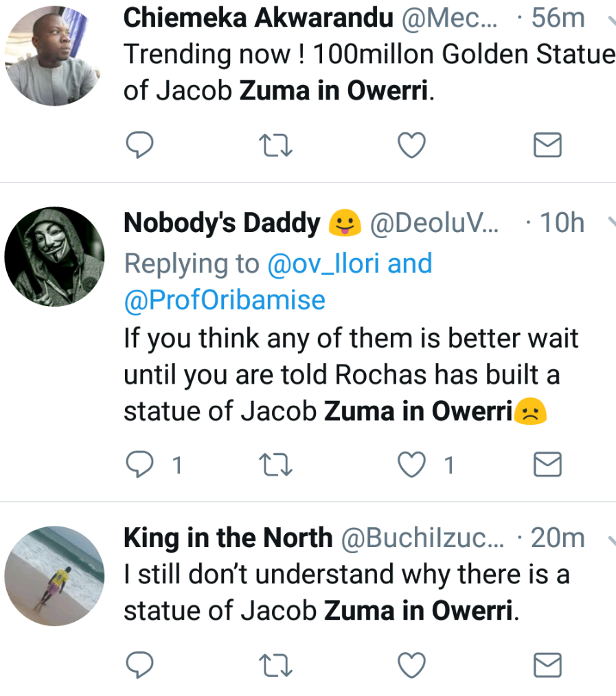The image size is (616, 696).
Task: Open King in the North's beach avatar
Action: pyautogui.click(x=54, y=577)
